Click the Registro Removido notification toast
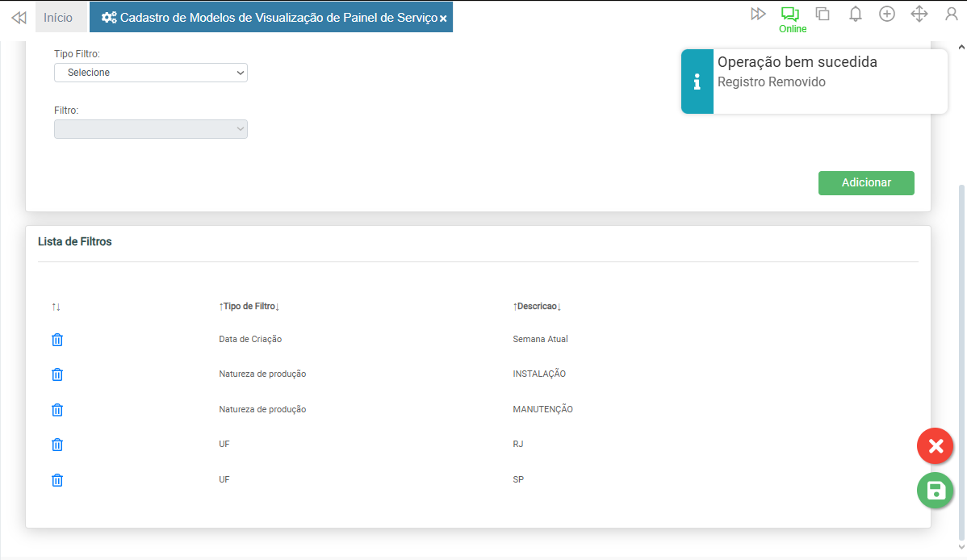967x560 pixels. pyautogui.click(x=814, y=81)
